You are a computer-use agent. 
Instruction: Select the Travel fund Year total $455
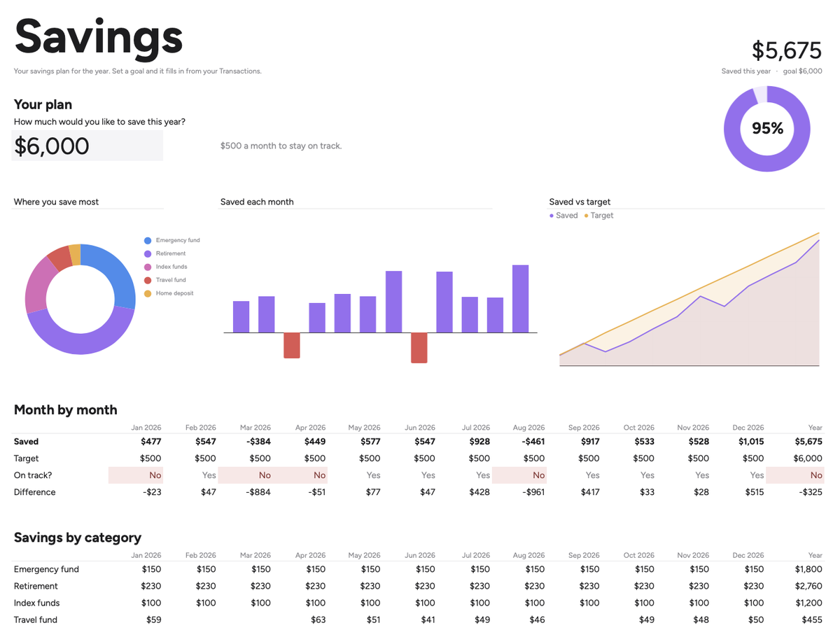coord(813,619)
